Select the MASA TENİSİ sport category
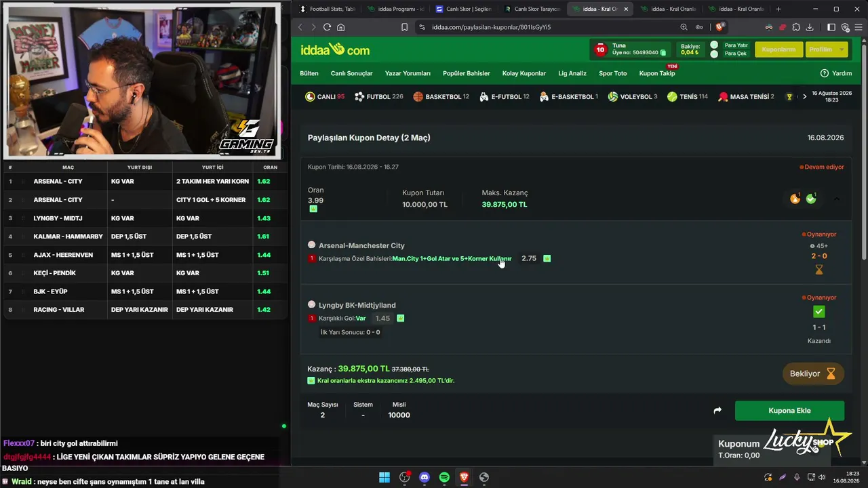Viewport: 868px width, 488px height. click(745, 96)
